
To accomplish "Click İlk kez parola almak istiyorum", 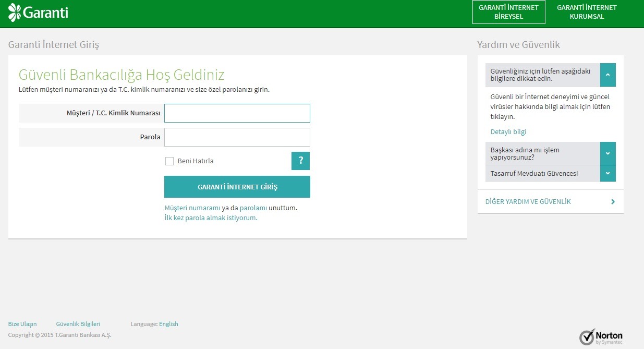I will 211,218.
